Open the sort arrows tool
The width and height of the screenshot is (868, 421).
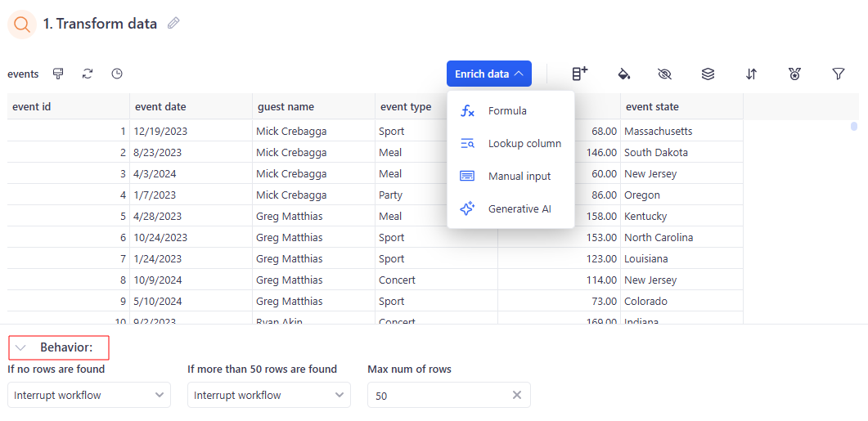[x=751, y=74]
